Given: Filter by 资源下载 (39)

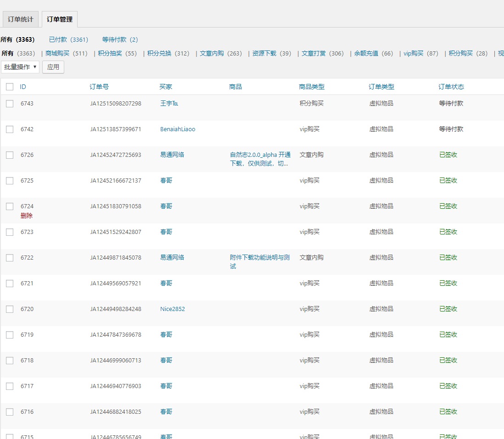Looking at the screenshot, I should [x=272, y=53].
